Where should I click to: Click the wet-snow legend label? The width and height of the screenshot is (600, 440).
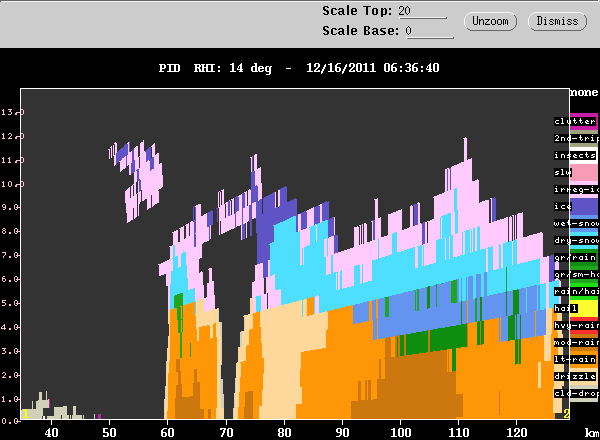576,223
